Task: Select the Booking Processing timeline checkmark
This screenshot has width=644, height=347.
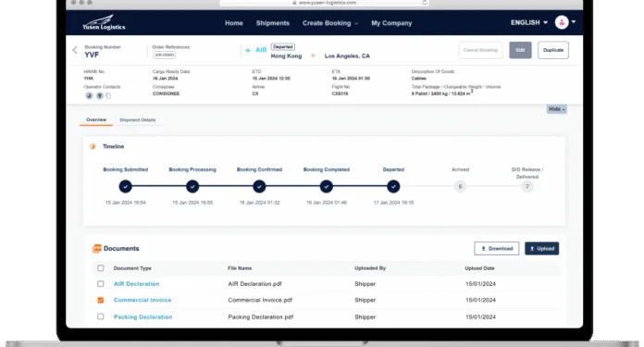Action: click(x=192, y=186)
